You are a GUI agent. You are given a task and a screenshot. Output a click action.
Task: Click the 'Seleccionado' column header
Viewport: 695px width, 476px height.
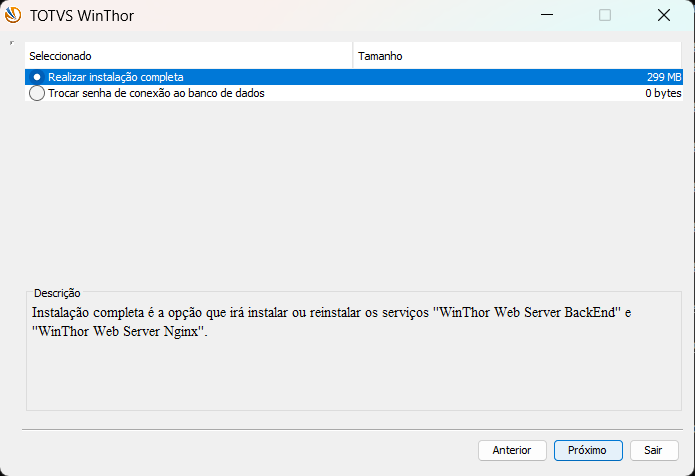[189, 56]
